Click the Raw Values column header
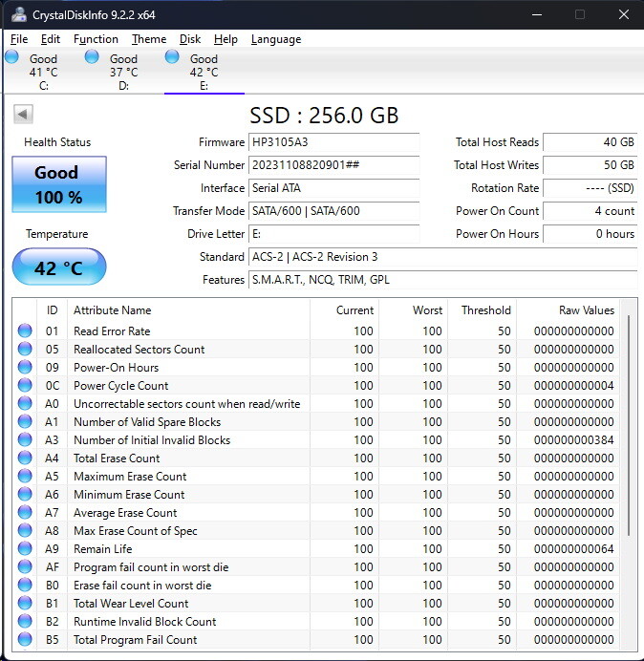Viewport: 644px width, 661px height. 586,310
